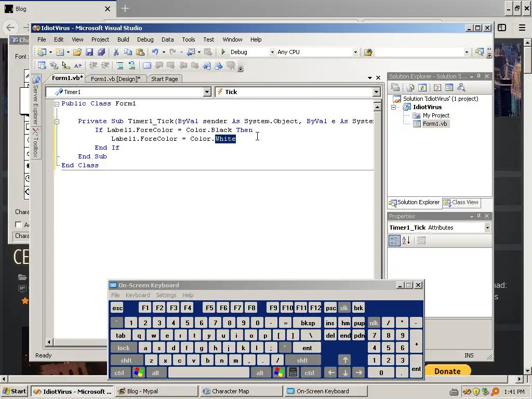This screenshot has width=532, height=399.
Task: Collapse the Public Class Form1 code region
Action: click(x=57, y=104)
